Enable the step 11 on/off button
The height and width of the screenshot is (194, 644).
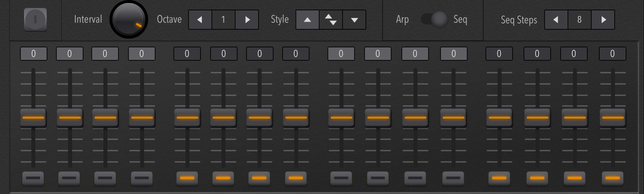pos(415,178)
